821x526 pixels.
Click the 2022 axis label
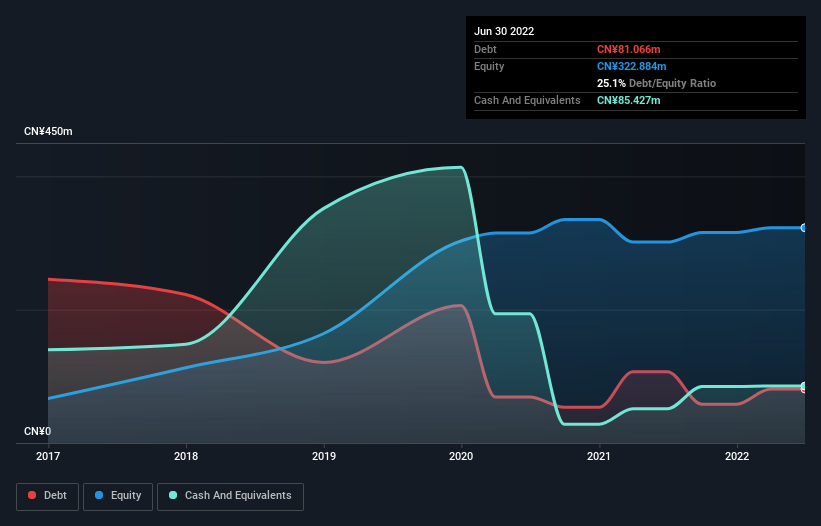coord(737,456)
